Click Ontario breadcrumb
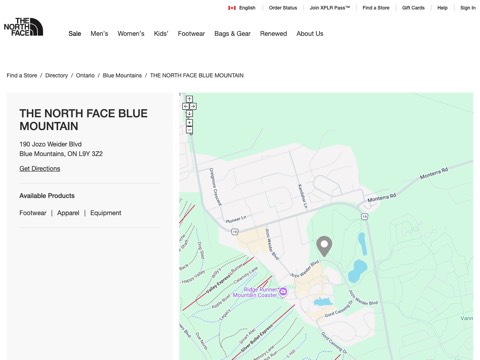The image size is (480, 360). coord(85,76)
